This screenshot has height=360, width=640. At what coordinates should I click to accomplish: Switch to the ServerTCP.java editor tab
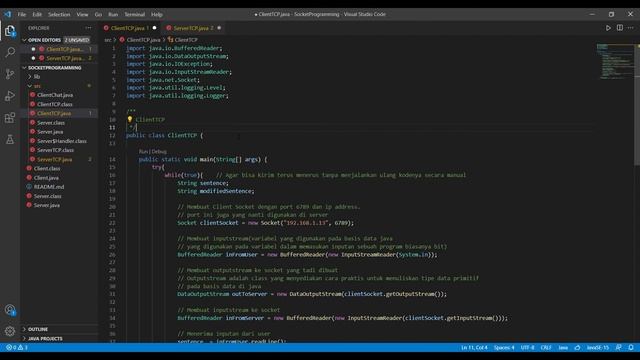[193, 28]
